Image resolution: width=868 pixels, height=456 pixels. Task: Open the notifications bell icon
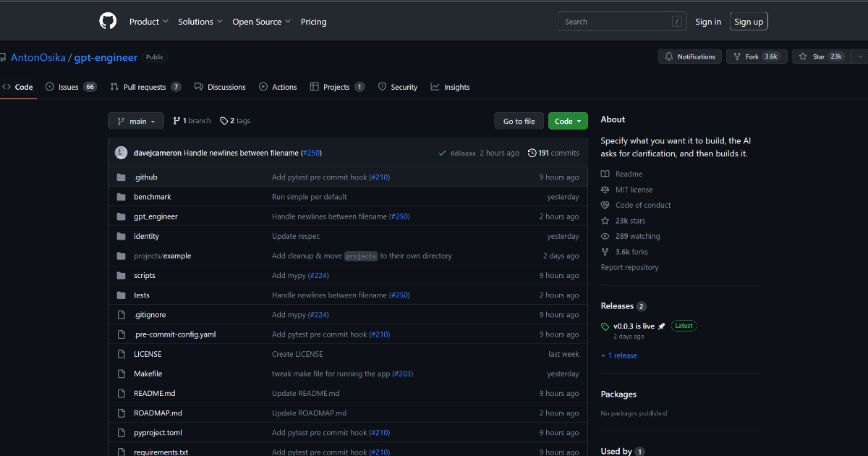(668, 56)
